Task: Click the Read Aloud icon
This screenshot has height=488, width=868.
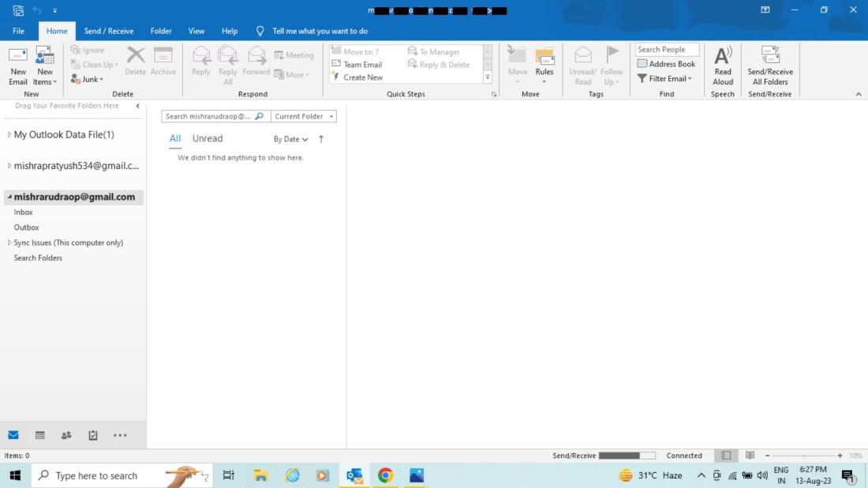Action: pyautogui.click(x=722, y=66)
